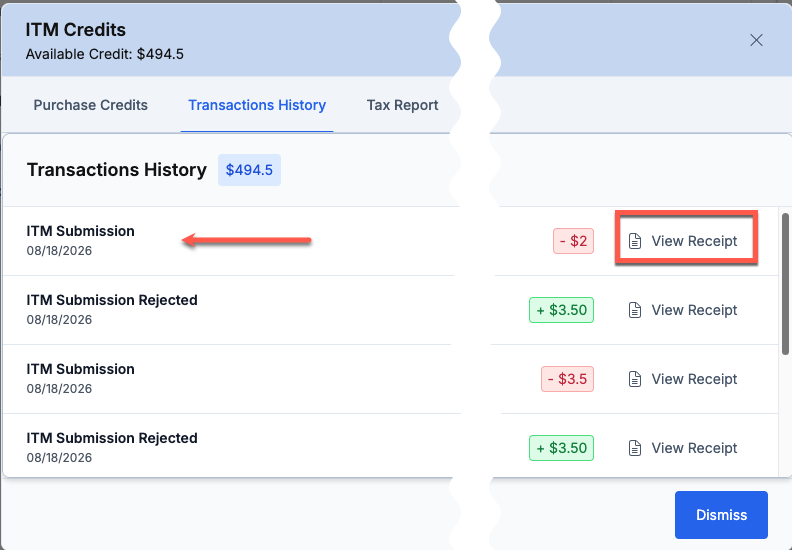View Receipt for first ITM Submission
The image size is (792, 550).
tap(683, 241)
